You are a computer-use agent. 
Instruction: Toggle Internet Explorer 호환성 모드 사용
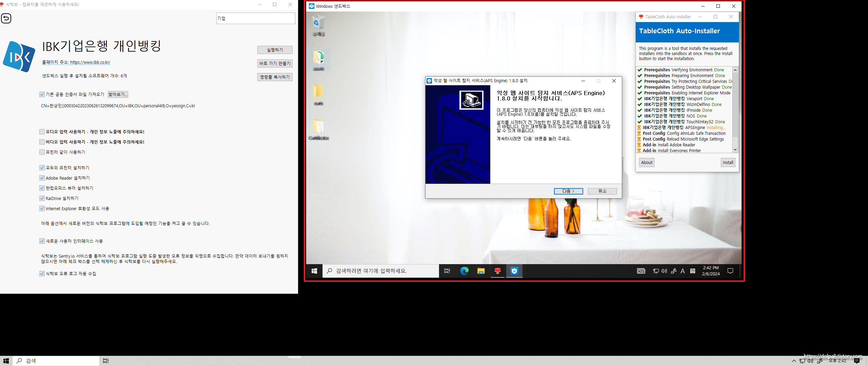point(42,208)
